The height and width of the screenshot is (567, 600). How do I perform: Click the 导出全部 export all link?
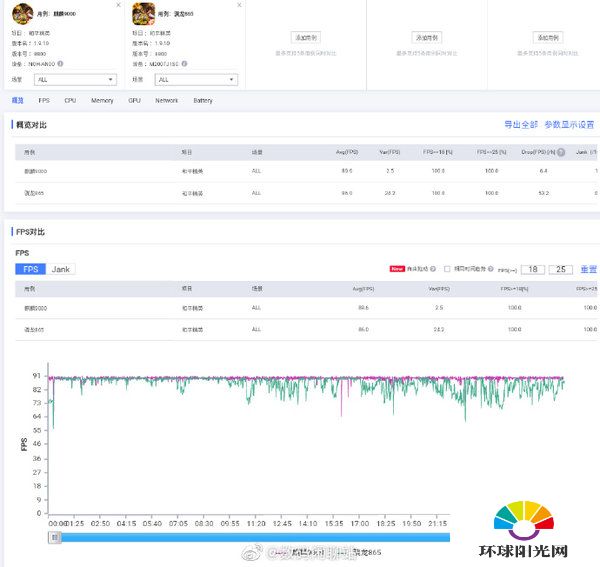pos(521,124)
